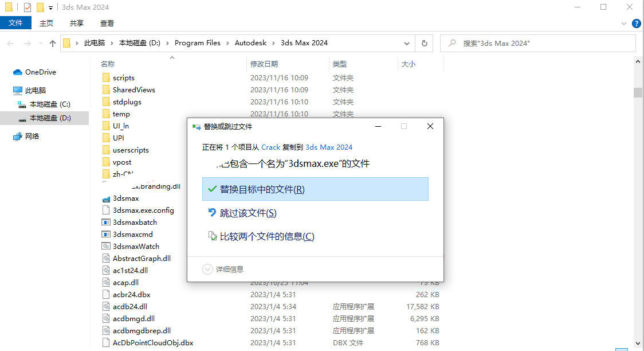Image resolution: width=644 pixels, height=351 pixels.
Task: Select the UI_ln folder icon
Action: coord(106,126)
